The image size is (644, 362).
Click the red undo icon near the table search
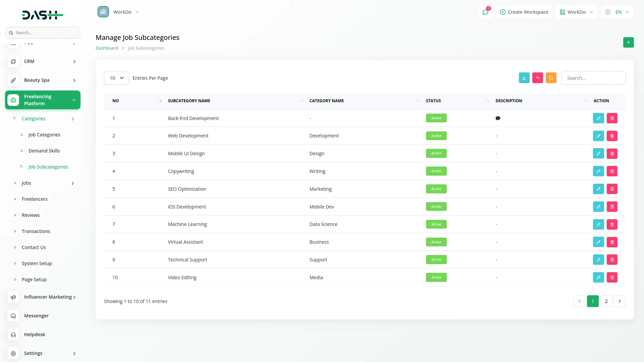(538, 78)
